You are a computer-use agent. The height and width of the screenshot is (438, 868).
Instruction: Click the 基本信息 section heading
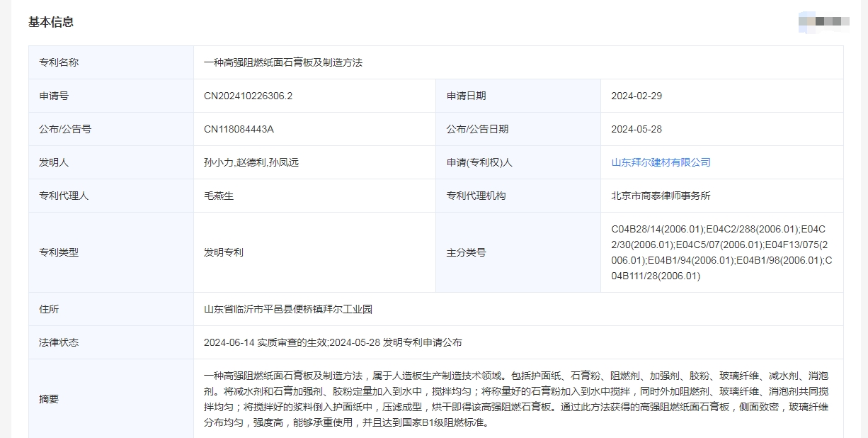(51, 22)
